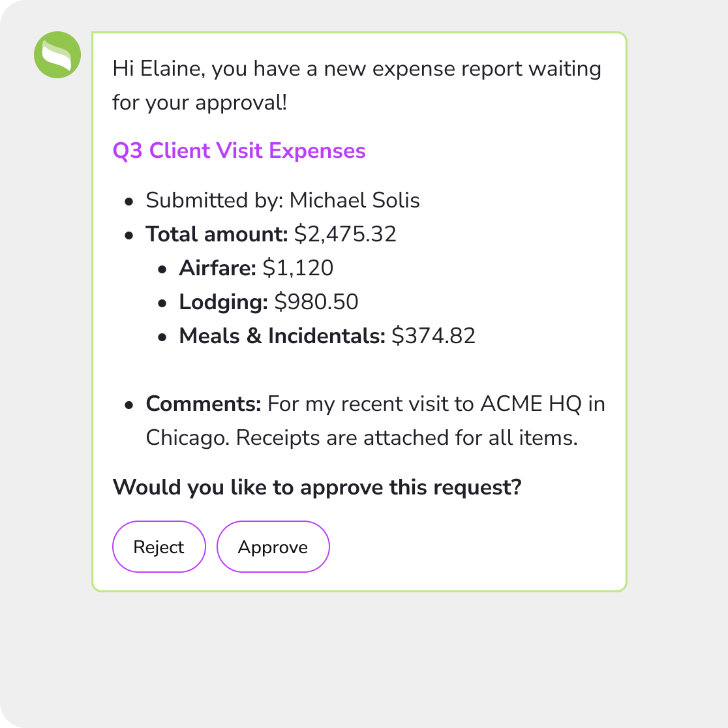Click the 'Would you like to approve' question
The height and width of the screenshot is (728, 728).
pyautogui.click(x=317, y=487)
